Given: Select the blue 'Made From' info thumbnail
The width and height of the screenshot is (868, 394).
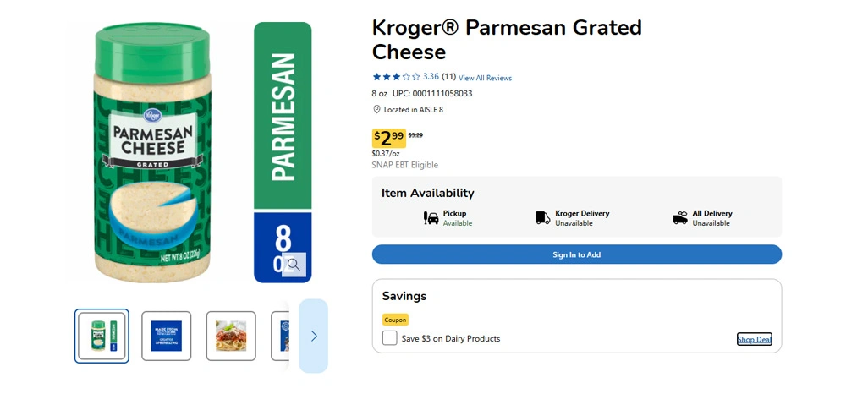Looking at the screenshot, I should 167,336.
